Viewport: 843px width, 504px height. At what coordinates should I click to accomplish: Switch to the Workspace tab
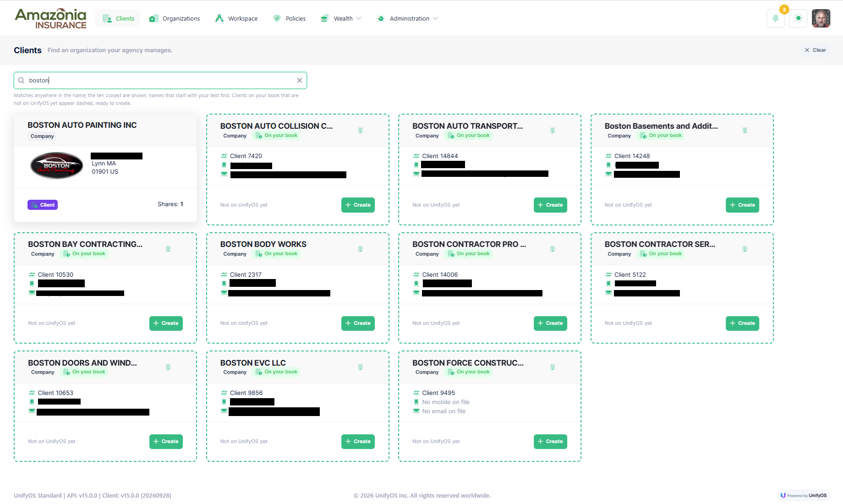pos(236,18)
